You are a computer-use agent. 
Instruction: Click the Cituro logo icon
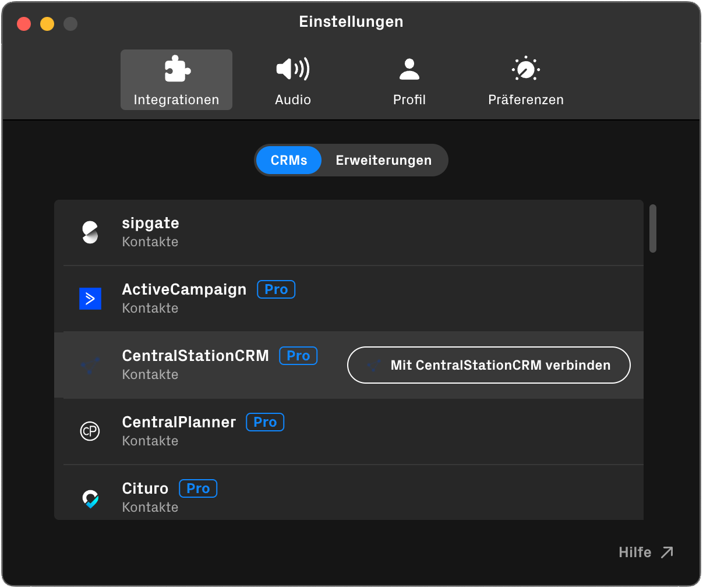(90, 498)
